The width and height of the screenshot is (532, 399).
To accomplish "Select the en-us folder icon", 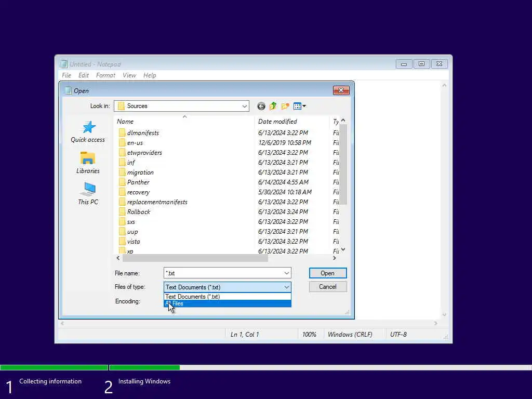I will point(122,142).
